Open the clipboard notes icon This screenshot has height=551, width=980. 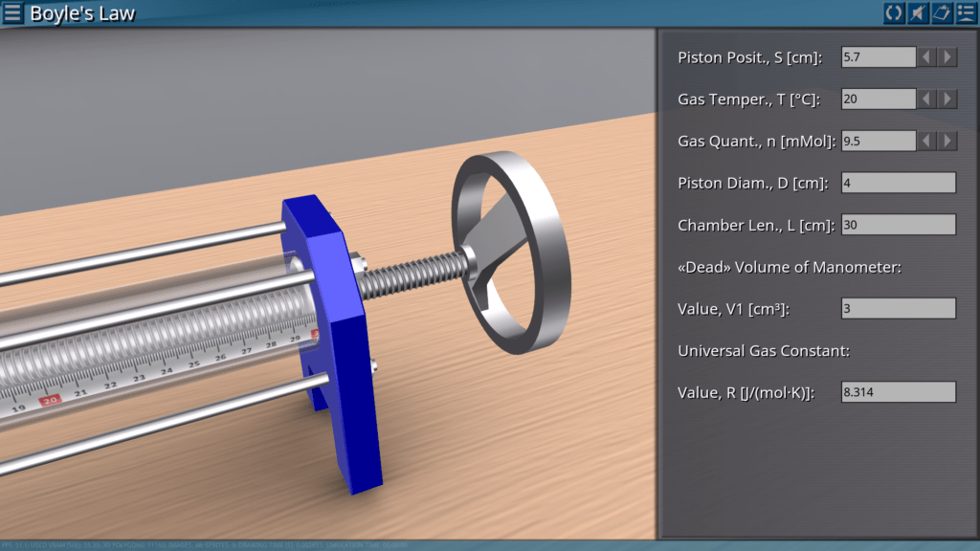coord(942,13)
